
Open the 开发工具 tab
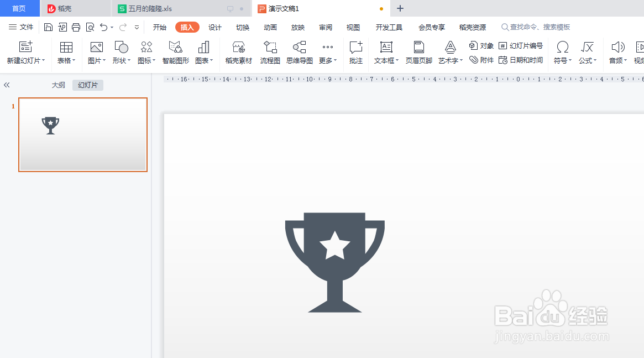click(389, 27)
